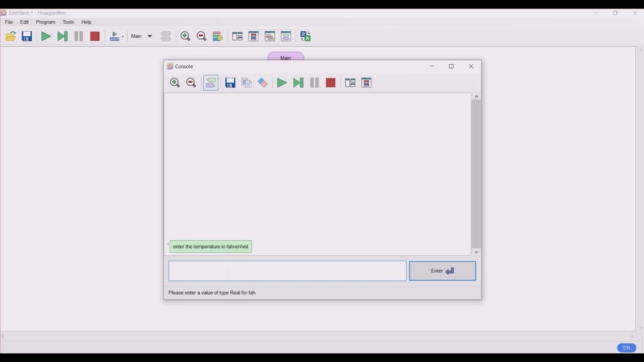
Task: Click the fahrenheit prompt bubble
Action: [x=211, y=246]
